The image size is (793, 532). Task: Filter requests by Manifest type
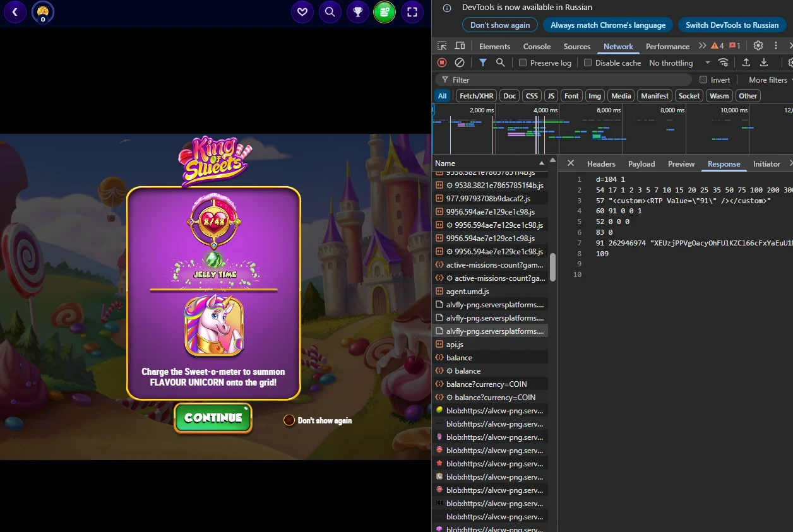click(x=654, y=96)
